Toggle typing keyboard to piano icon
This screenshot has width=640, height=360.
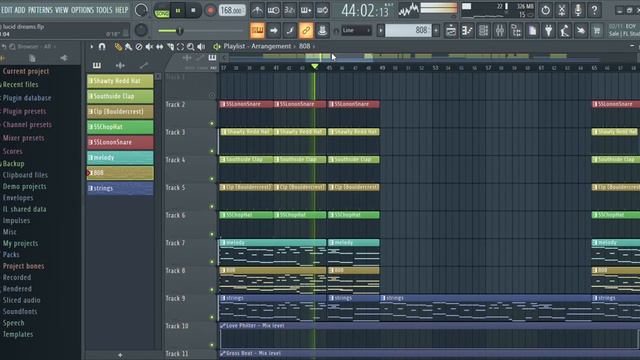[x=258, y=31]
